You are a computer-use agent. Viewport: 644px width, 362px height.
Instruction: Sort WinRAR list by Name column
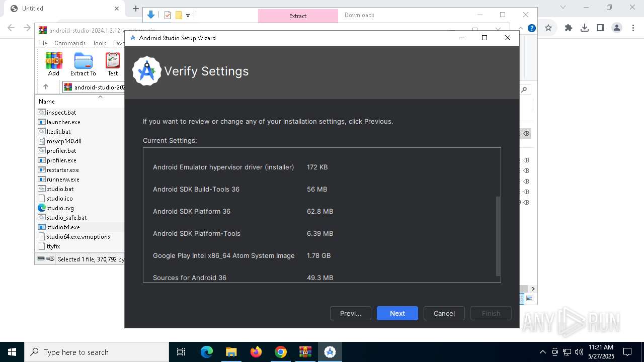[x=47, y=101]
